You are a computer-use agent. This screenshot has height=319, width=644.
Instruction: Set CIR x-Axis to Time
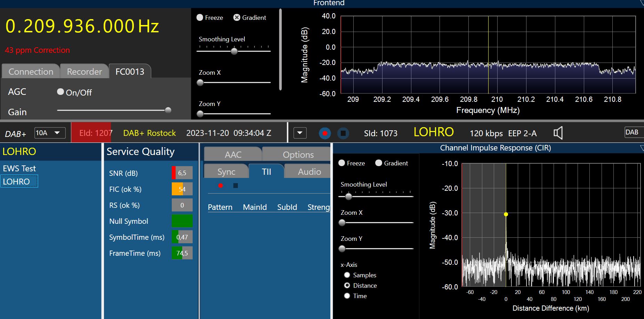[x=347, y=296]
